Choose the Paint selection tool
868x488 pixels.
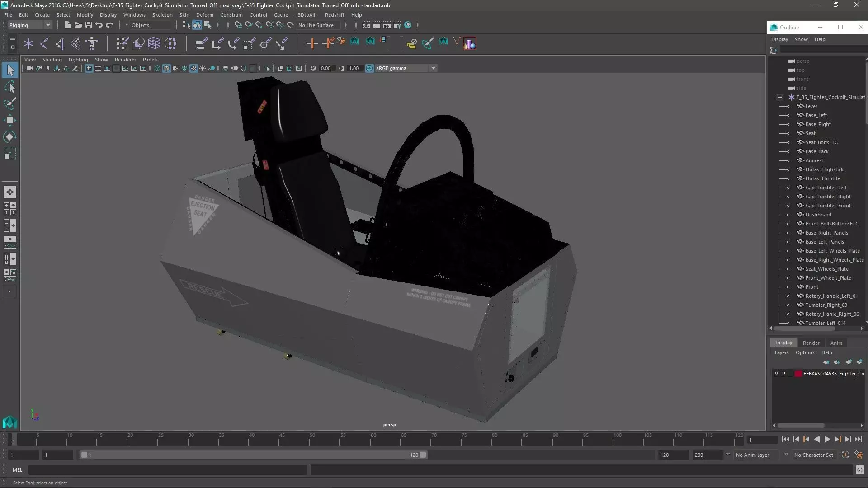click(10, 103)
